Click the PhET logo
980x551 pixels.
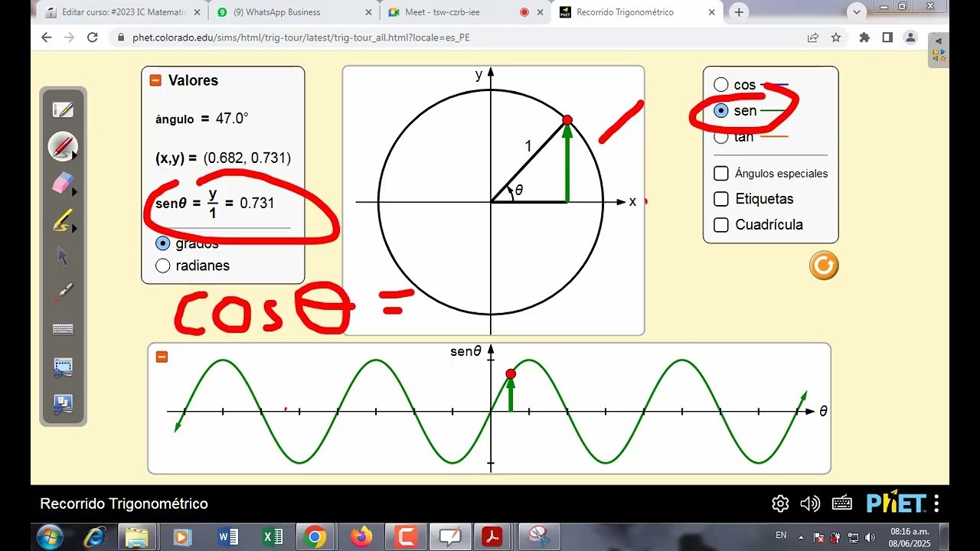click(896, 503)
